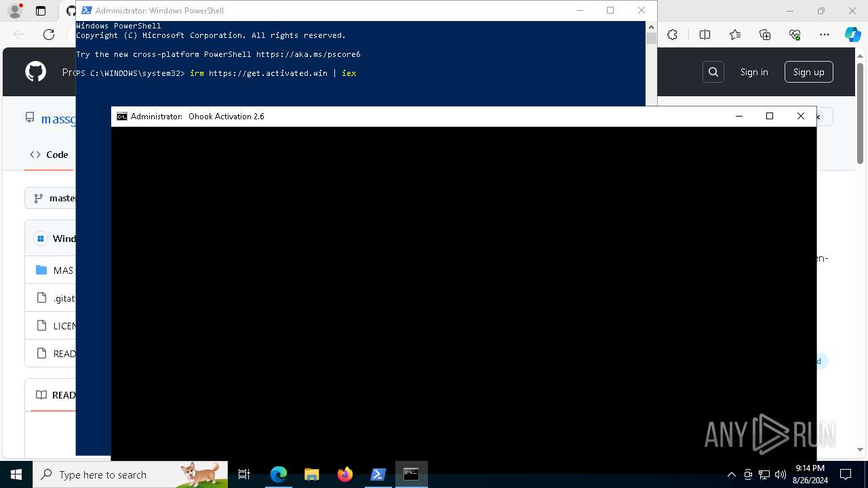Open Firefox from taskbar
The width and height of the screenshot is (868, 488).
pos(345,474)
